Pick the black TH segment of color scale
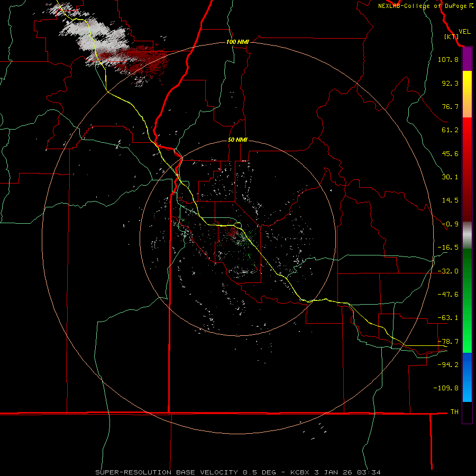This screenshot has height=476, width=476. click(467, 412)
